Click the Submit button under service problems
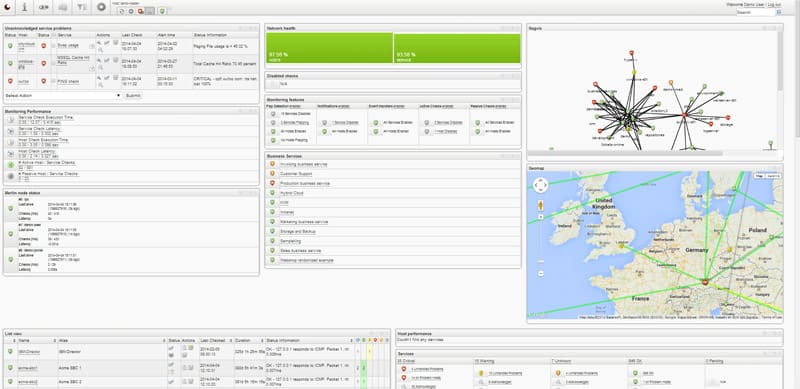This screenshot has width=800, height=389. [x=133, y=95]
